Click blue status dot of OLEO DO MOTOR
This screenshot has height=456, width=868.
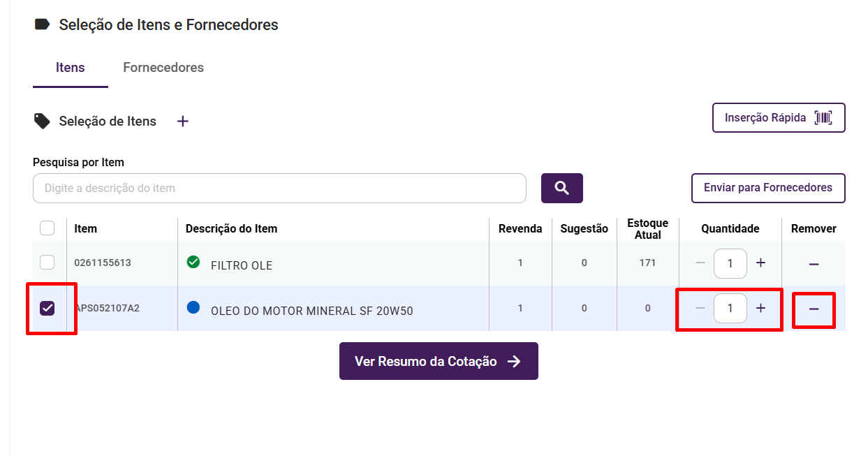coord(193,307)
